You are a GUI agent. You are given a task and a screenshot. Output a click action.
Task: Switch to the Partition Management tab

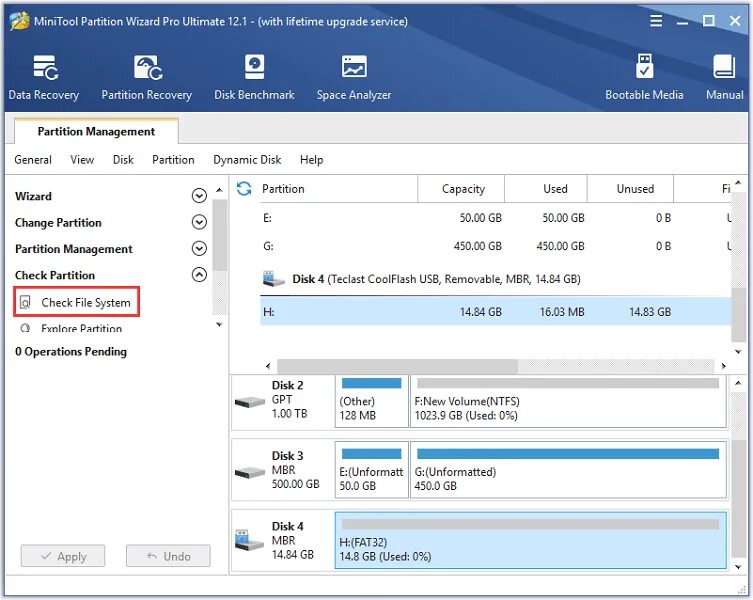(96, 131)
